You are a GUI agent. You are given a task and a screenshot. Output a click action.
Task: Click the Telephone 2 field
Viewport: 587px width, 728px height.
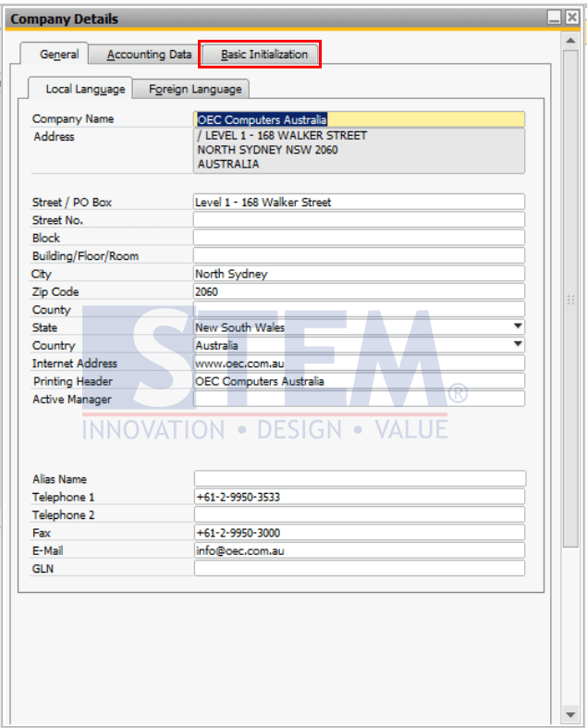coord(361,514)
